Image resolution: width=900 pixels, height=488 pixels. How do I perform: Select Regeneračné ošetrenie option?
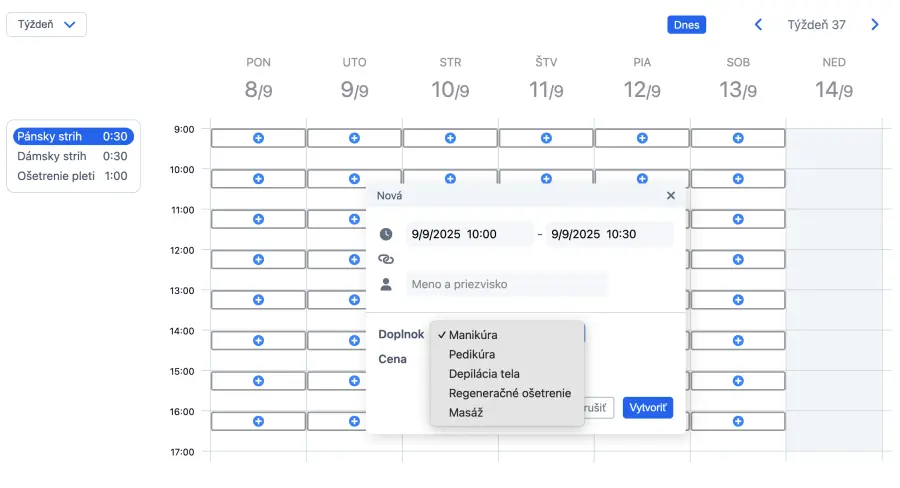(x=510, y=393)
